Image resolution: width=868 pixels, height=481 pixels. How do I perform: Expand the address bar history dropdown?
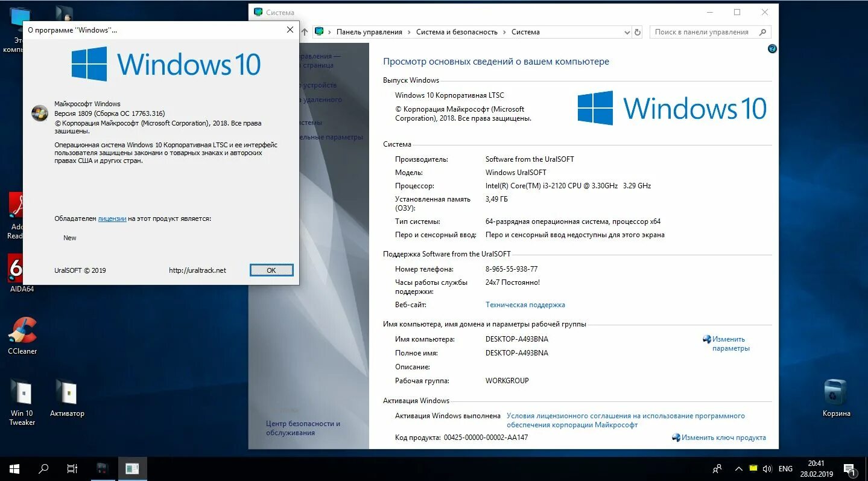(627, 32)
